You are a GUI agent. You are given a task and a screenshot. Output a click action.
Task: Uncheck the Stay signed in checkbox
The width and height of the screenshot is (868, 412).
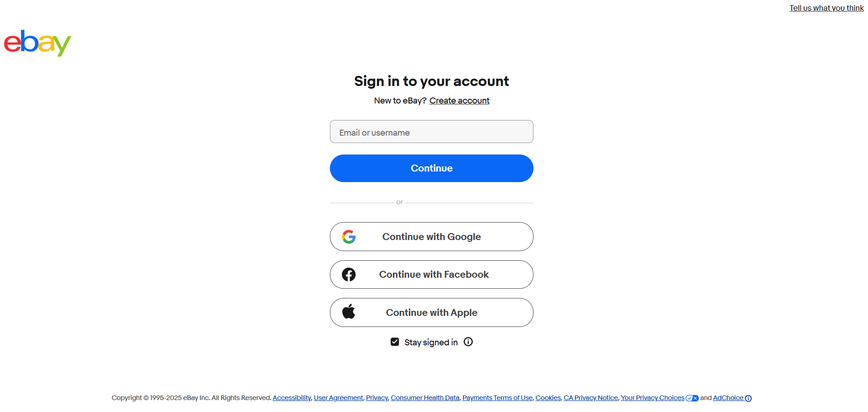[x=395, y=342]
